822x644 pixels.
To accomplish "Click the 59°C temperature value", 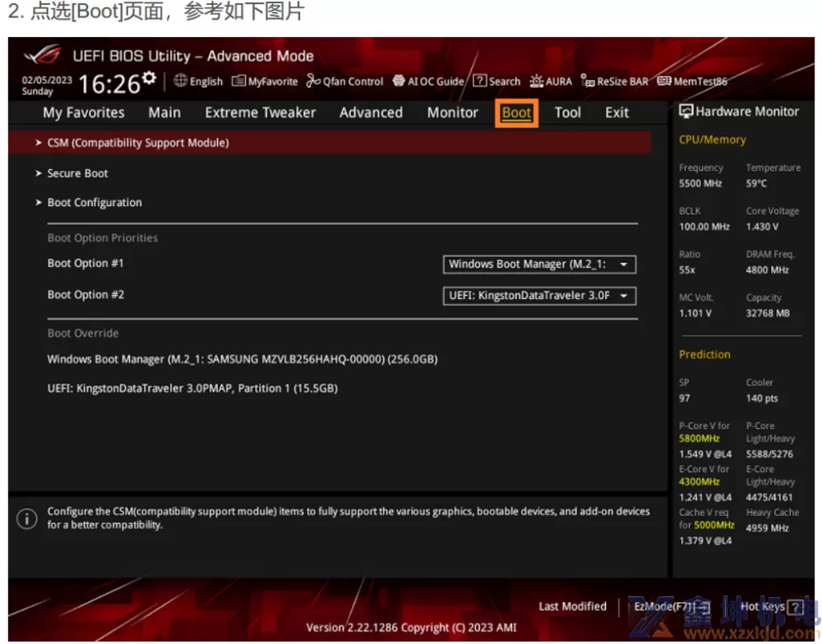I will 756,184.
